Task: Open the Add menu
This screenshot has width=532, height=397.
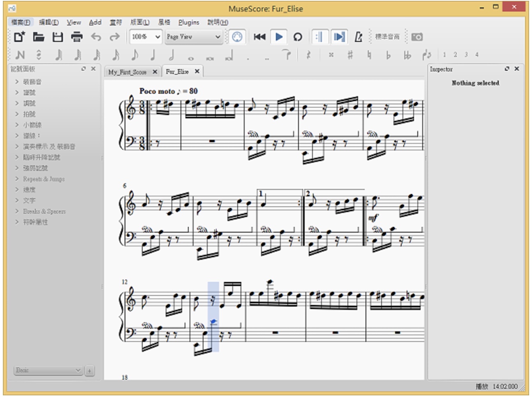Action: click(95, 22)
